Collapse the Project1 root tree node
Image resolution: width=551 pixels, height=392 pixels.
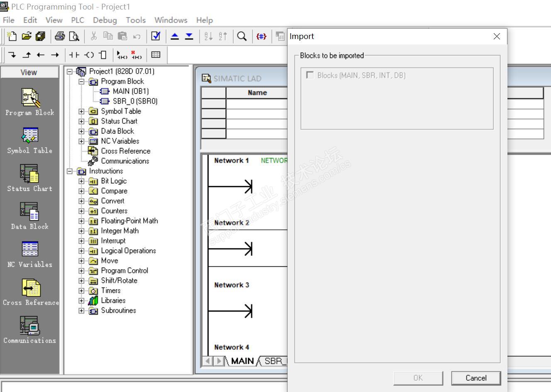pyautogui.click(x=70, y=71)
